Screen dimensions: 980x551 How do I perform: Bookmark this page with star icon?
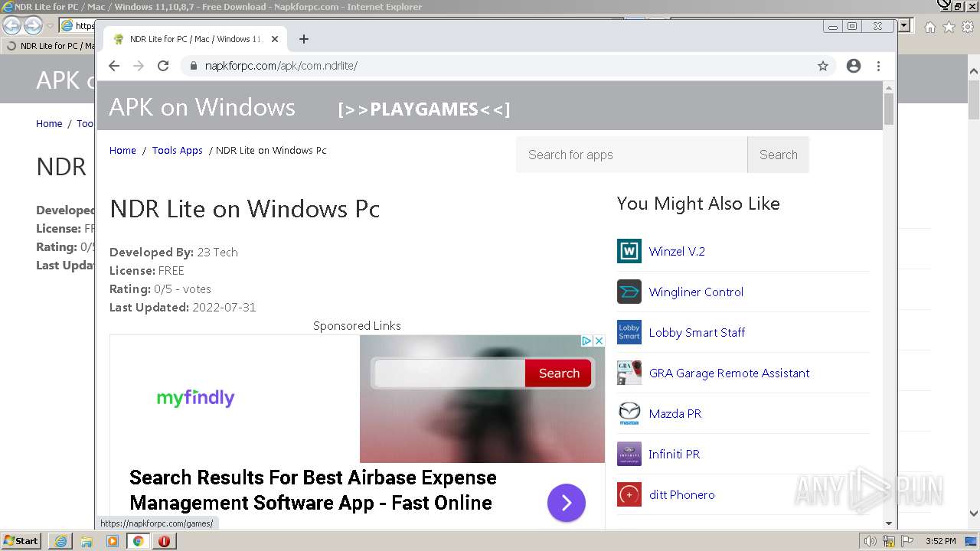click(x=823, y=66)
